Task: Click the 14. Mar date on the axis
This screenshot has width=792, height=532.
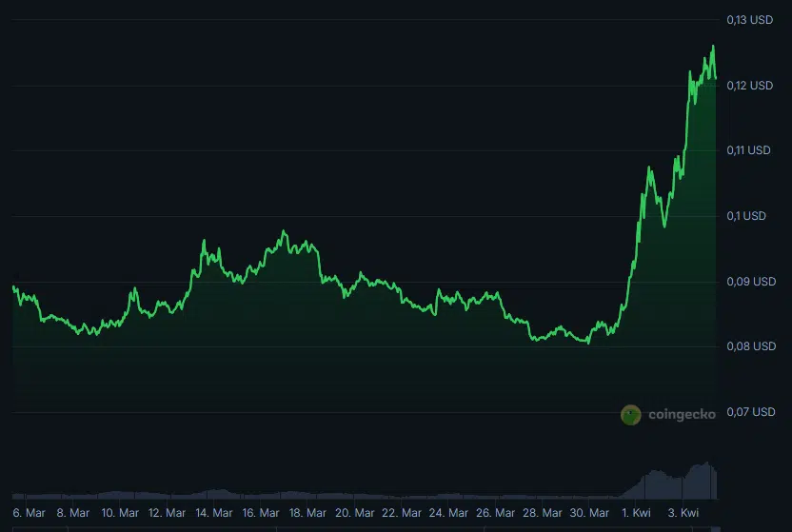Action: point(215,513)
